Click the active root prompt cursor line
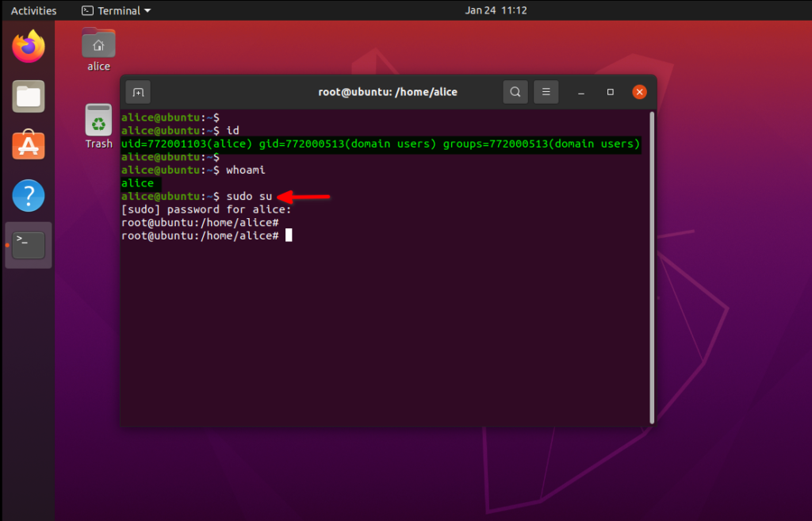 (289, 236)
